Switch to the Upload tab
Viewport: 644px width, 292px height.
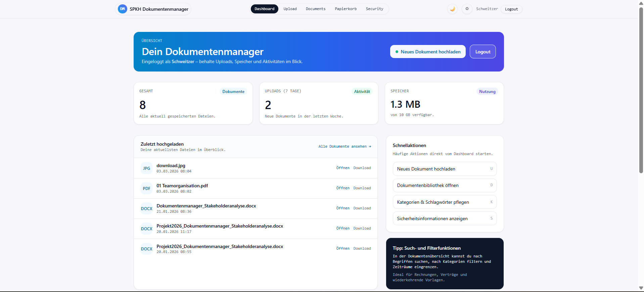click(290, 9)
